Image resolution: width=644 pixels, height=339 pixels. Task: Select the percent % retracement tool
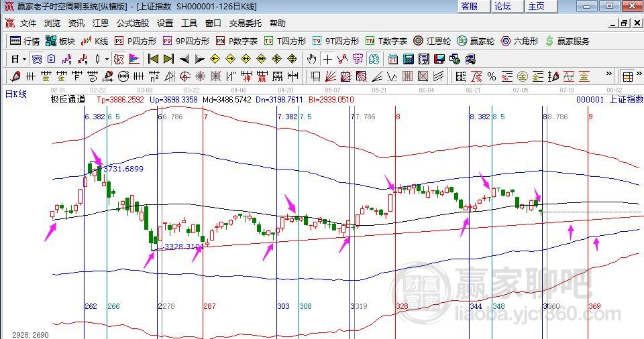[491, 76]
